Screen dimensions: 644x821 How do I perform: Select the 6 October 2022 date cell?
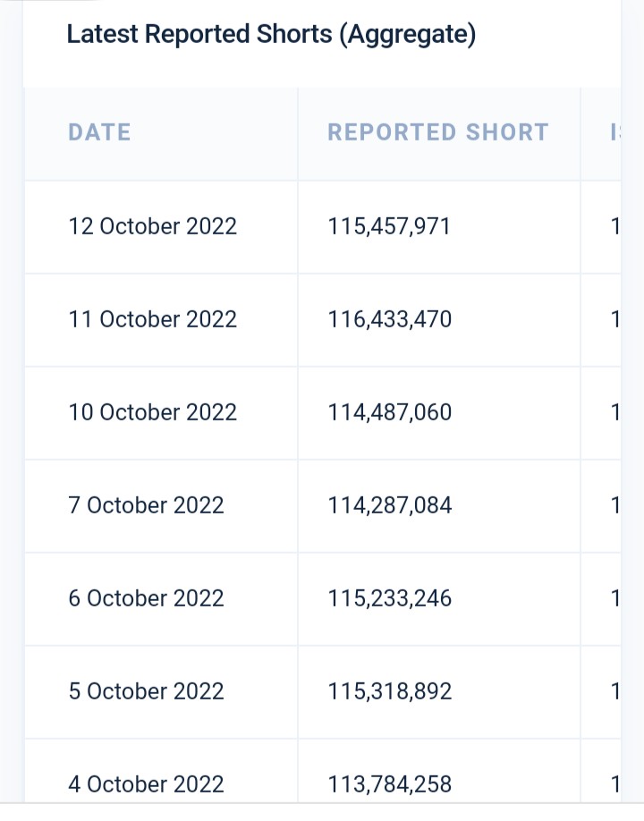(146, 598)
